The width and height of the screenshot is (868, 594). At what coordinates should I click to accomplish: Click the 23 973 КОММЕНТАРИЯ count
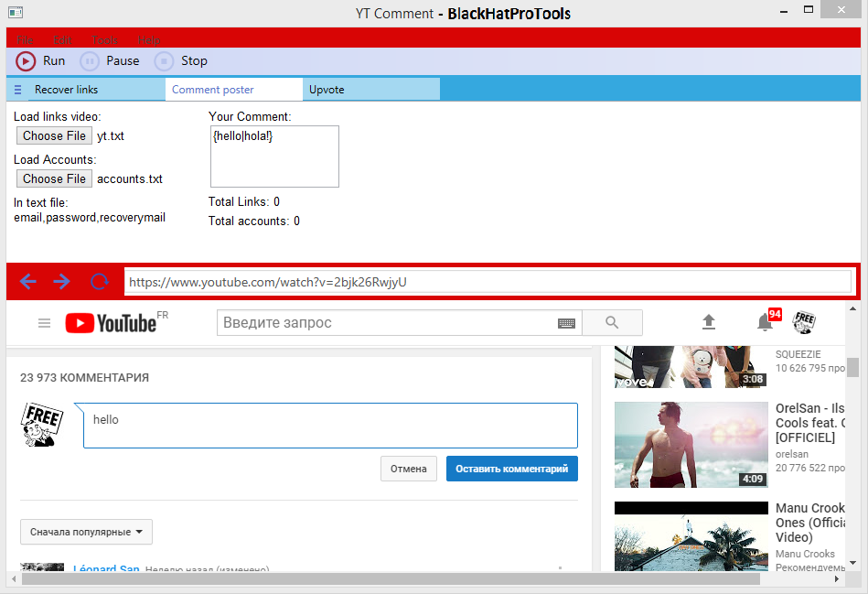[x=85, y=378]
